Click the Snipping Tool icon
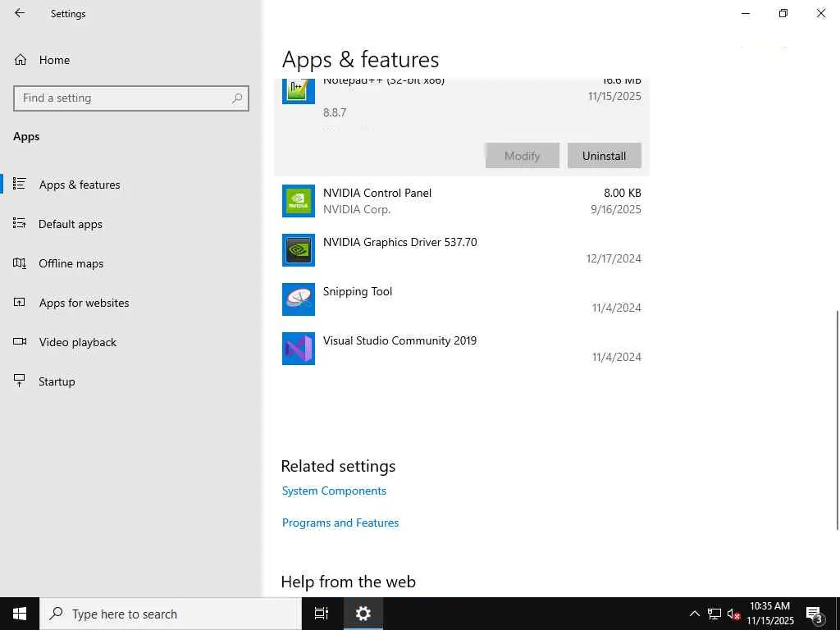This screenshot has height=630, width=840. pyautogui.click(x=299, y=299)
